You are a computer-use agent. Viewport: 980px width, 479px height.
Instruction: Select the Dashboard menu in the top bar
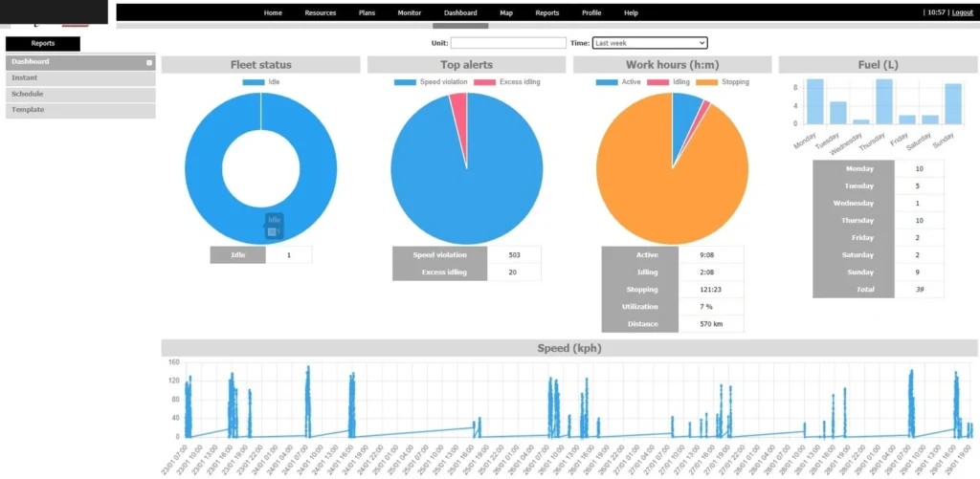(460, 12)
